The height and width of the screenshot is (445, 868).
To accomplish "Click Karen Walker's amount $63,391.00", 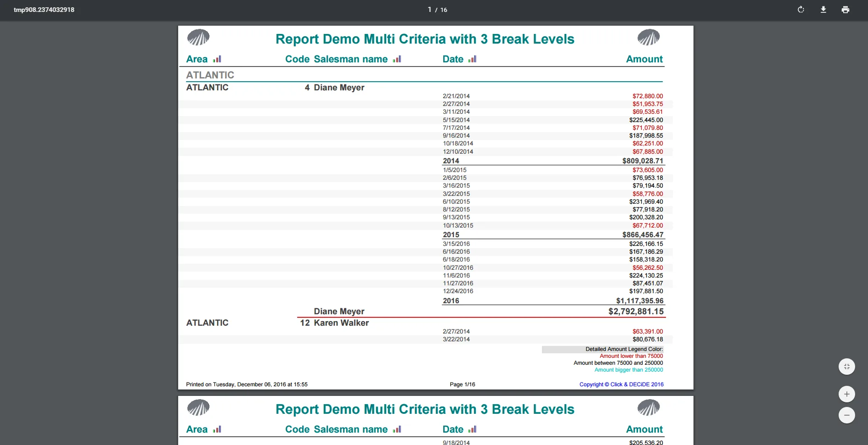I will [x=648, y=332].
